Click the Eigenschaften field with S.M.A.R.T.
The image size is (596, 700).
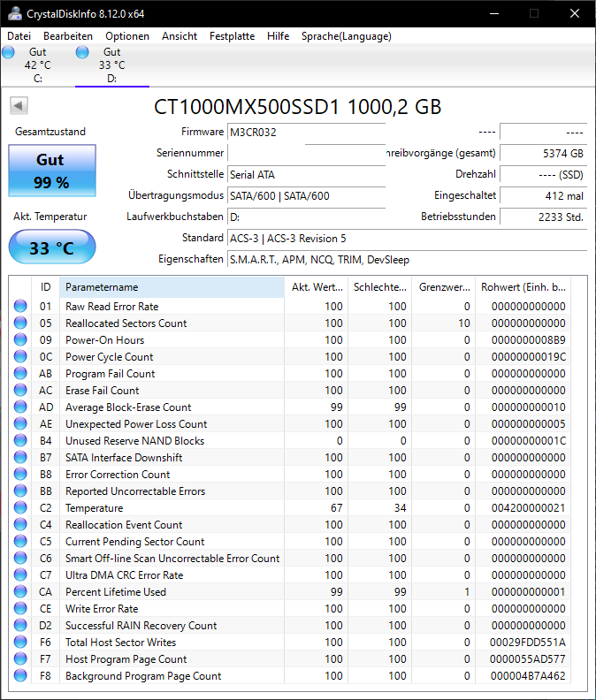tap(407, 259)
